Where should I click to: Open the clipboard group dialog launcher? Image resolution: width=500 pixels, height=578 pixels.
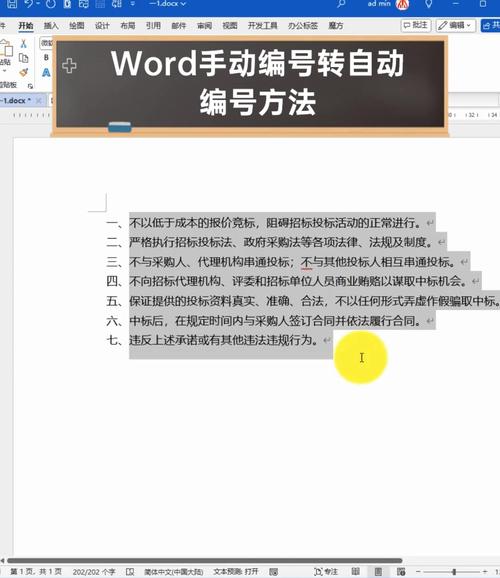30,86
